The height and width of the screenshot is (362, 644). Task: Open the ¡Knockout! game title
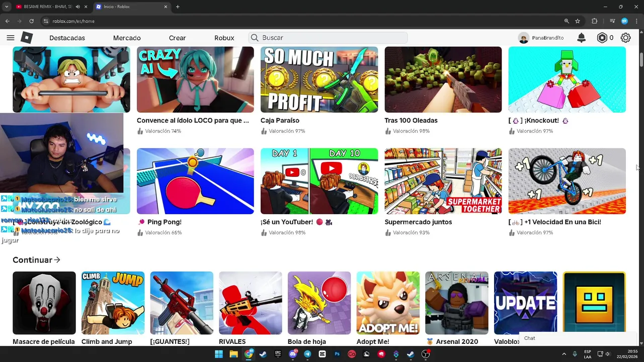538,120
